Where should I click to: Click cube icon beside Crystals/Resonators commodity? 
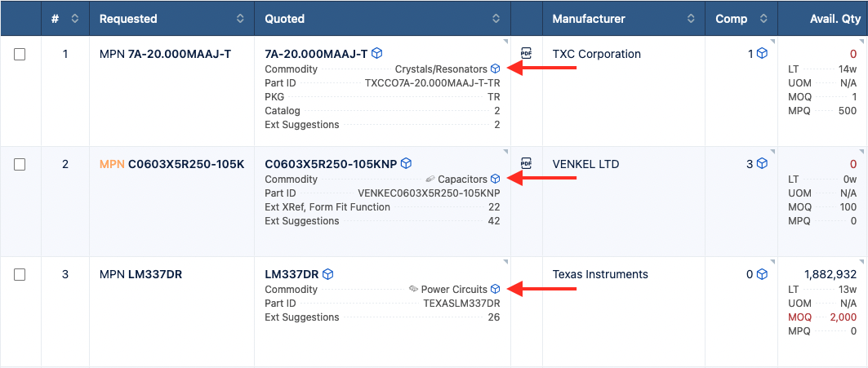(495, 69)
